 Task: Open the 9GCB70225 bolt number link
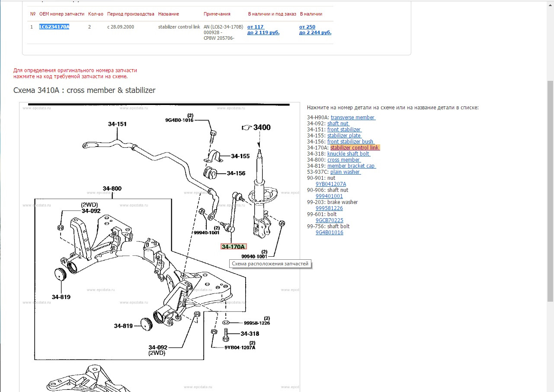click(330, 220)
